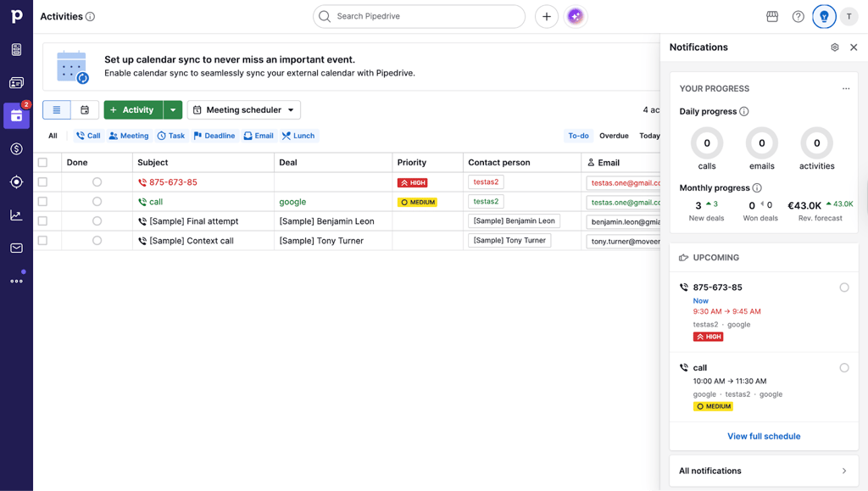868x491 pixels.
Task: Switch to calendar view
Action: 85,109
